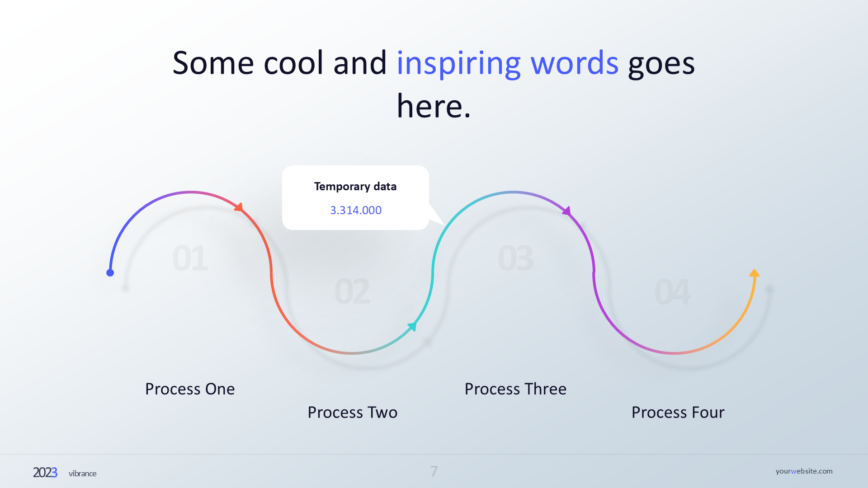Select the faded 03 step number
The image size is (868, 488).
(515, 258)
